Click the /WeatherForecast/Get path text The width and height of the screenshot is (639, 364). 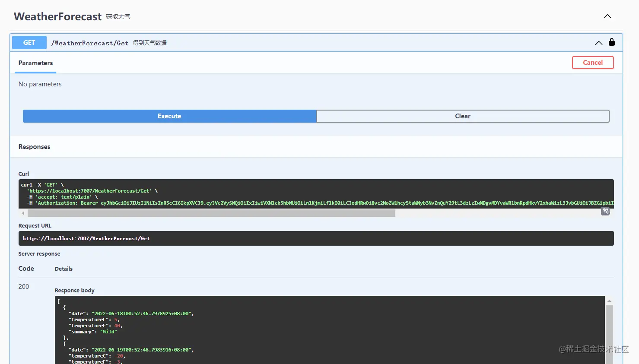point(90,43)
